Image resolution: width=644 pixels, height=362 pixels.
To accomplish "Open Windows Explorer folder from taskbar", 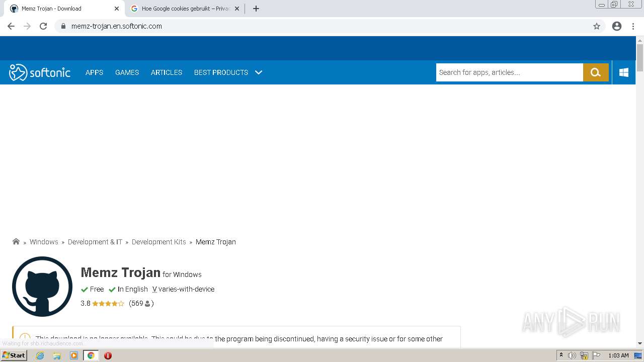I will click(57, 355).
